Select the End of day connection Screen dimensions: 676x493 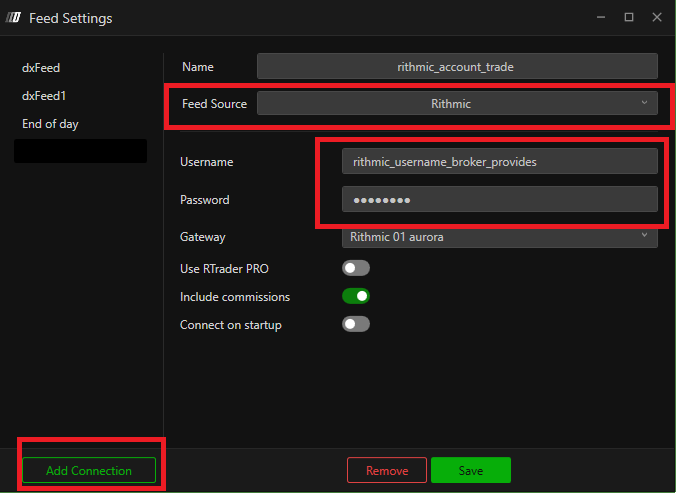(50, 124)
